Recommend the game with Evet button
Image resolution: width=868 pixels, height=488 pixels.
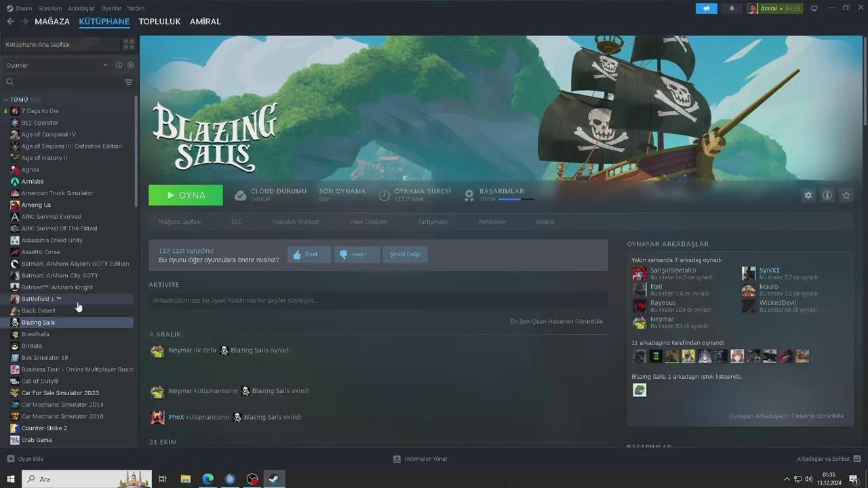pyautogui.click(x=309, y=254)
